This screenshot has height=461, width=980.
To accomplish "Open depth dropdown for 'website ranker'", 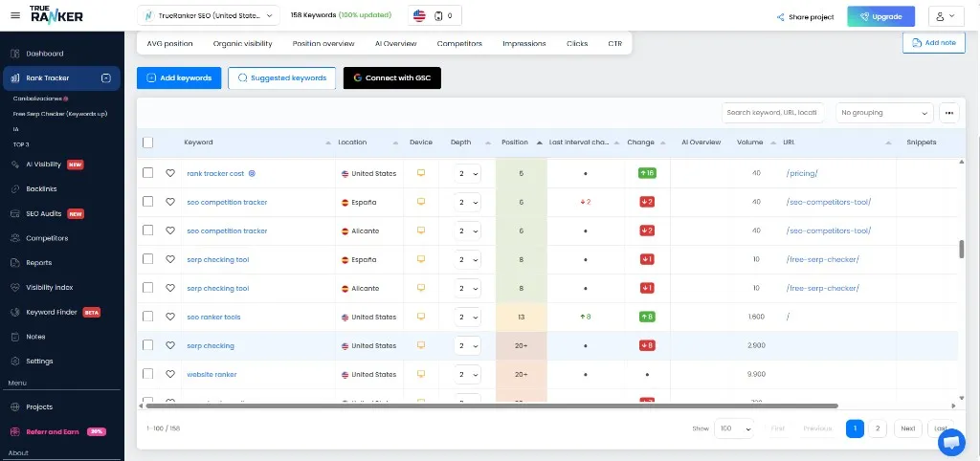I will [x=467, y=375].
